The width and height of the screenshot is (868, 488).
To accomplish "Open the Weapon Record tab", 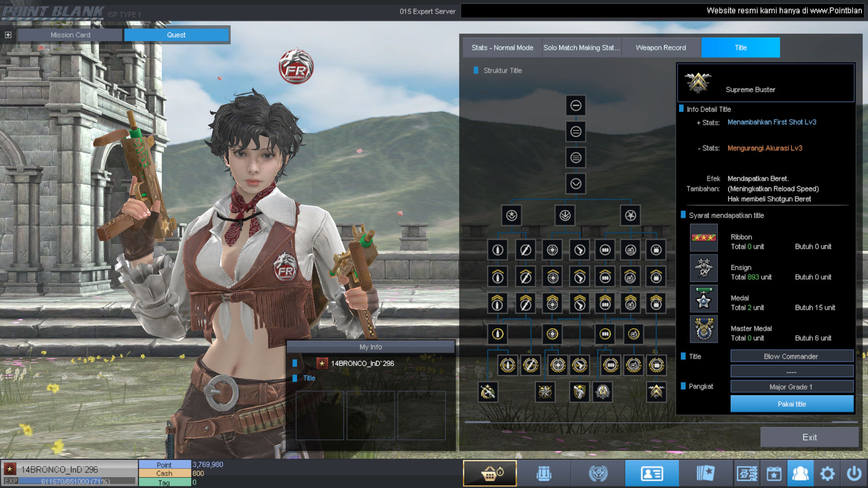I will (661, 47).
